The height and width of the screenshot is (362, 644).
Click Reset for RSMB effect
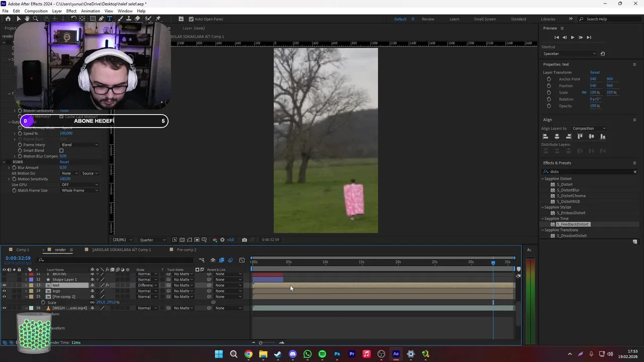64,162
